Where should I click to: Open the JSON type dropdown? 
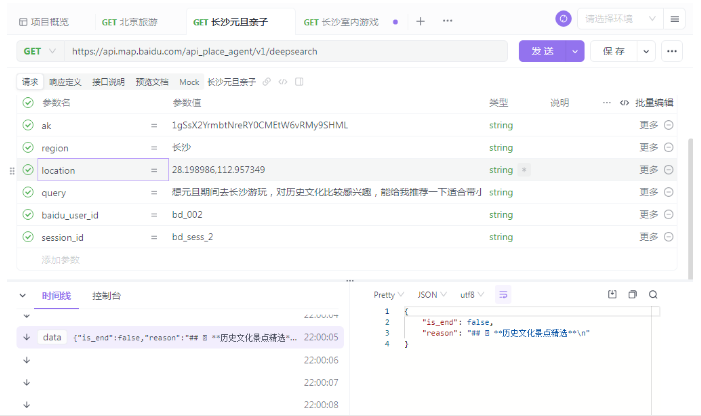(x=431, y=295)
